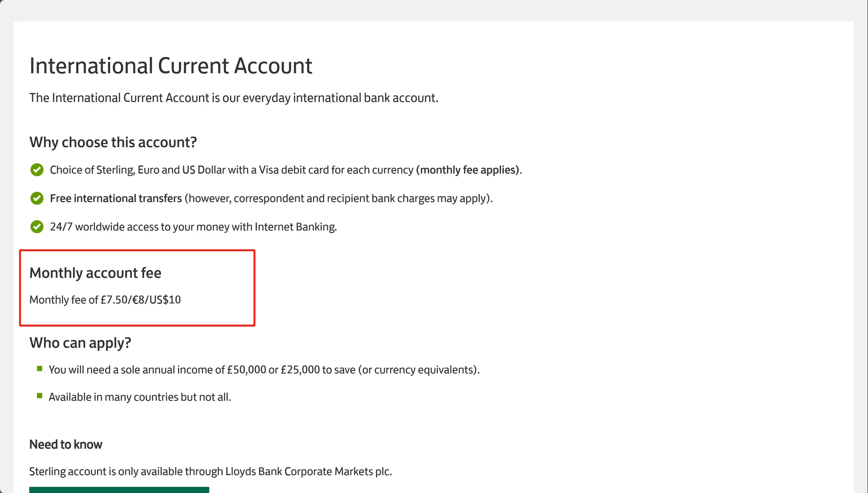Click the bold (monthly fee applies) text
The width and height of the screenshot is (868, 493).
click(x=467, y=170)
